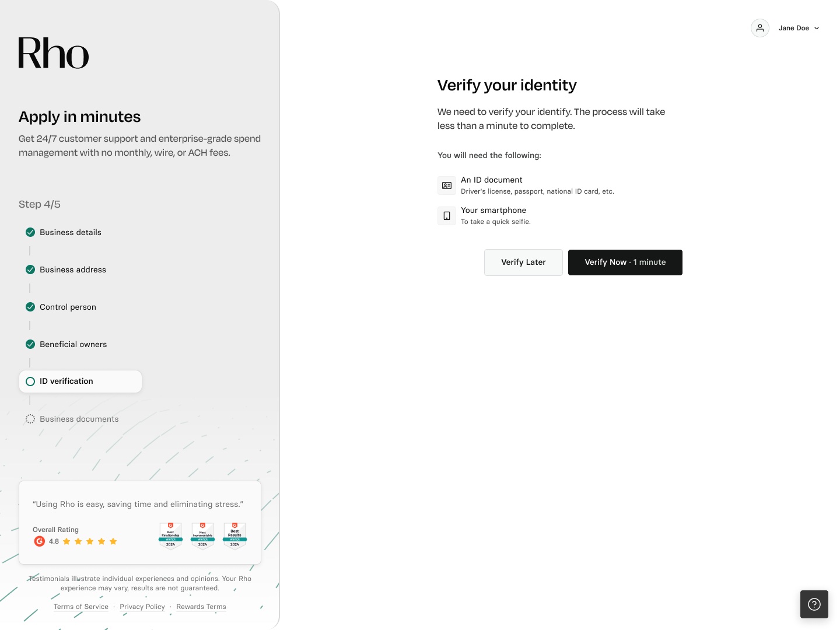This screenshot has width=840, height=630.
Task: Click the ID document card icon
Action: point(447,185)
